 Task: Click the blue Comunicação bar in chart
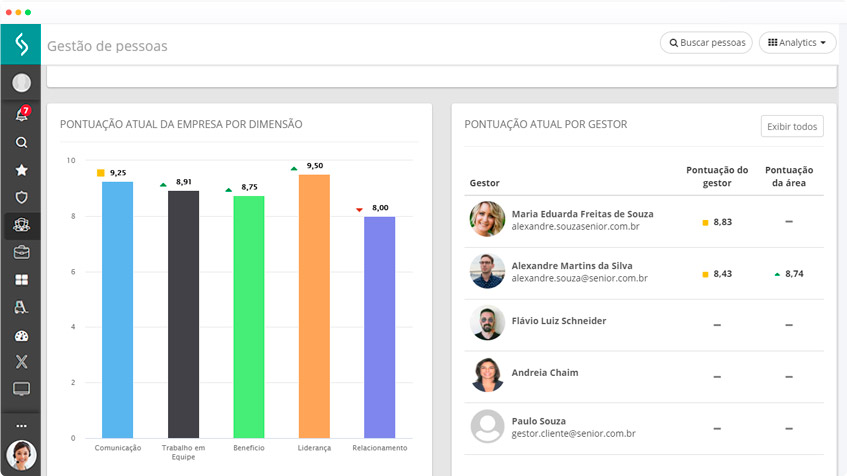click(x=117, y=309)
